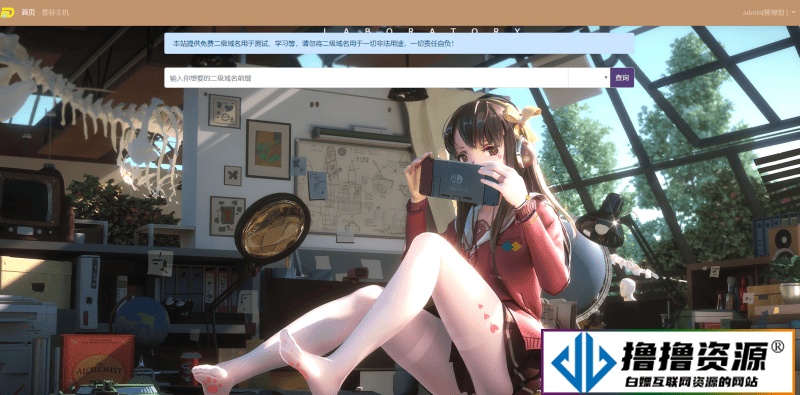Focus the 二级域名前缀 input field
The image size is (800, 395).
pos(366,78)
